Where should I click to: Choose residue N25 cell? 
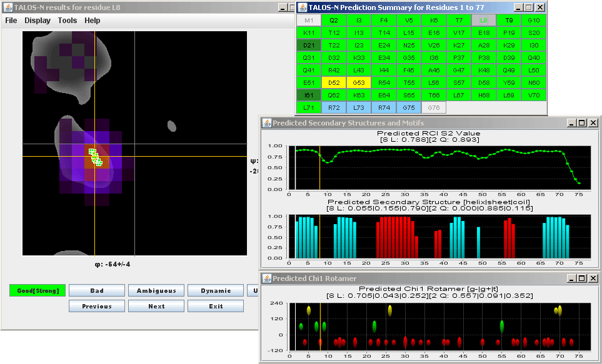[x=409, y=45]
